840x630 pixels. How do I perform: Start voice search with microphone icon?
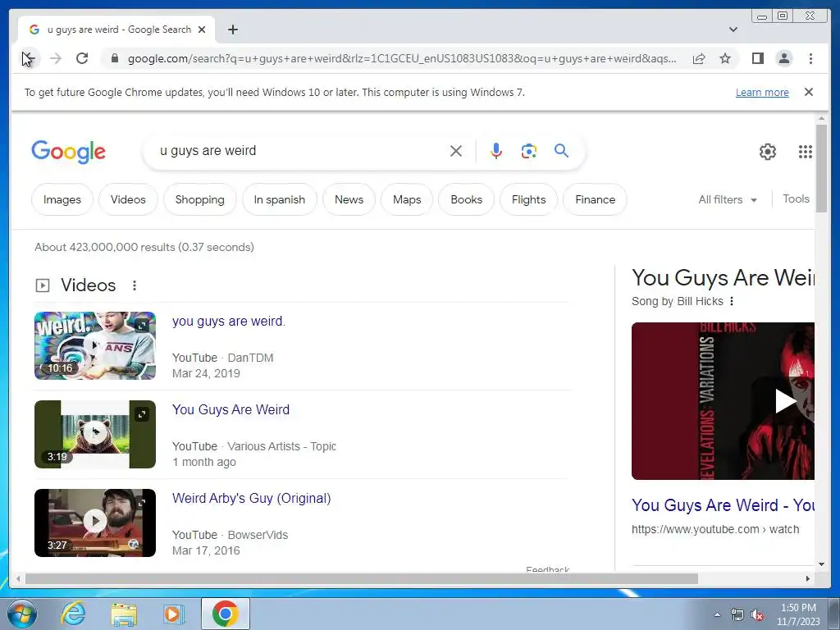[496, 151]
